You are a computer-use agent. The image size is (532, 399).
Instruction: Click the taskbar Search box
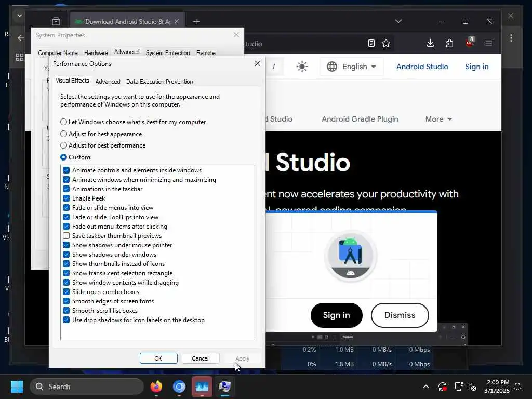tap(87, 387)
